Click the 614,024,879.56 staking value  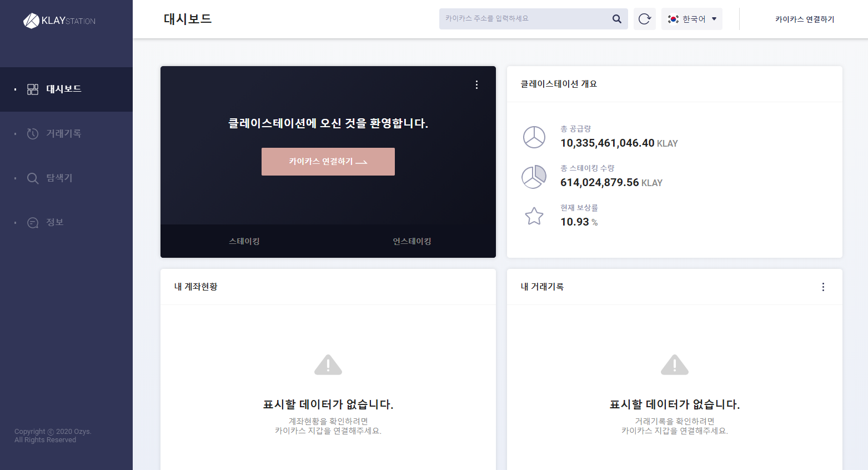click(600, 183)
